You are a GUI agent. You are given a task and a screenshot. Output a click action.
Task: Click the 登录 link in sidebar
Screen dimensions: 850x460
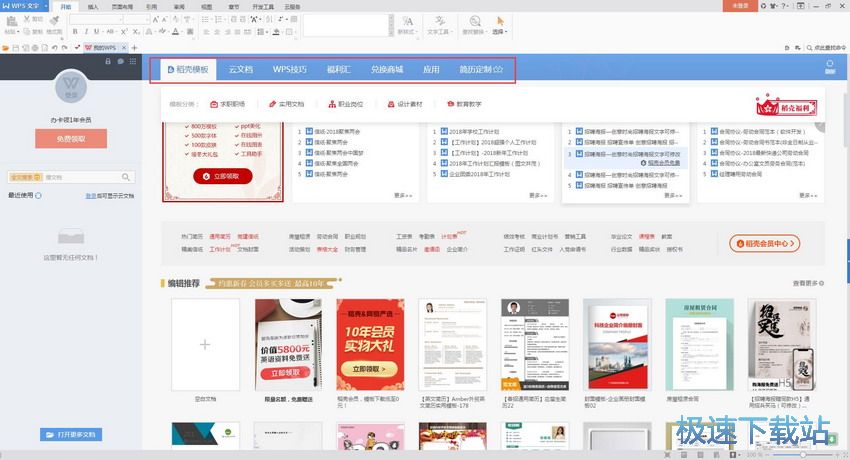click(x=91, y=196)
